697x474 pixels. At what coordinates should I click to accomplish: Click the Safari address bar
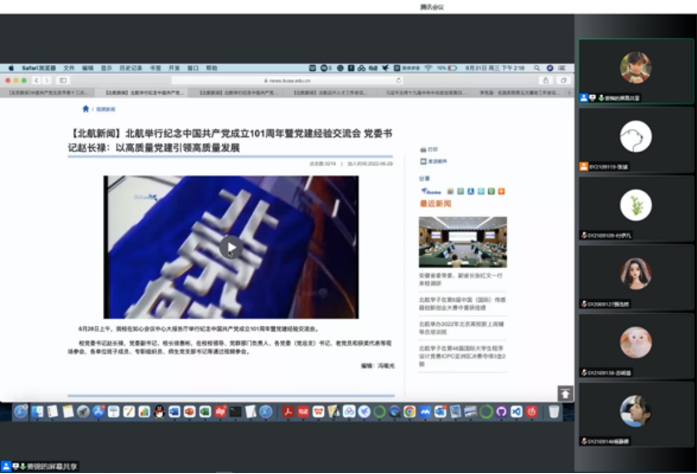point(288,79)
